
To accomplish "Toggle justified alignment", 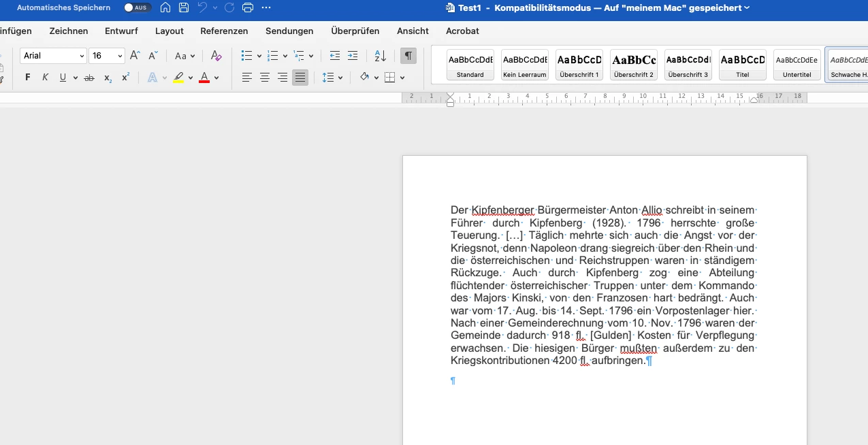I will tap(300, 78).
